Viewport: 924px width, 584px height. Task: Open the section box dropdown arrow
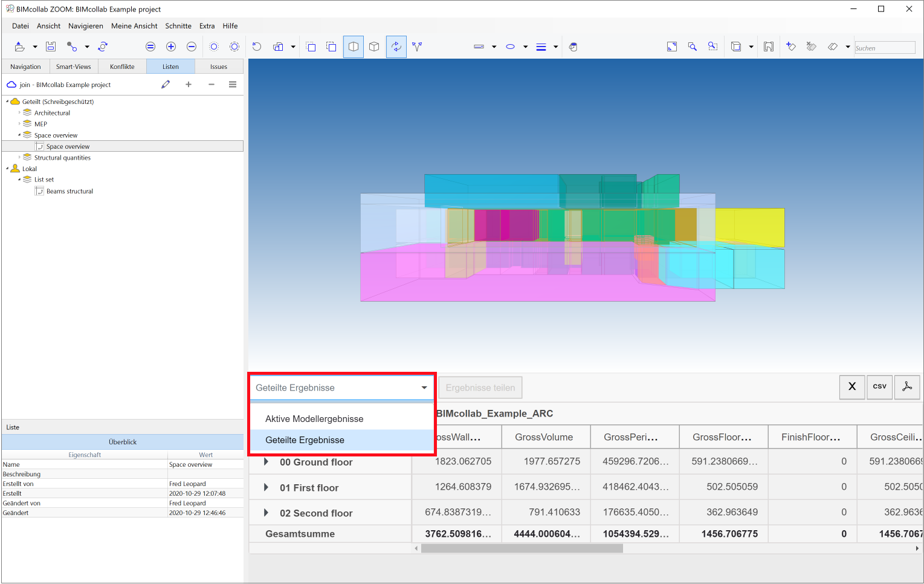[x=751, y=47]
